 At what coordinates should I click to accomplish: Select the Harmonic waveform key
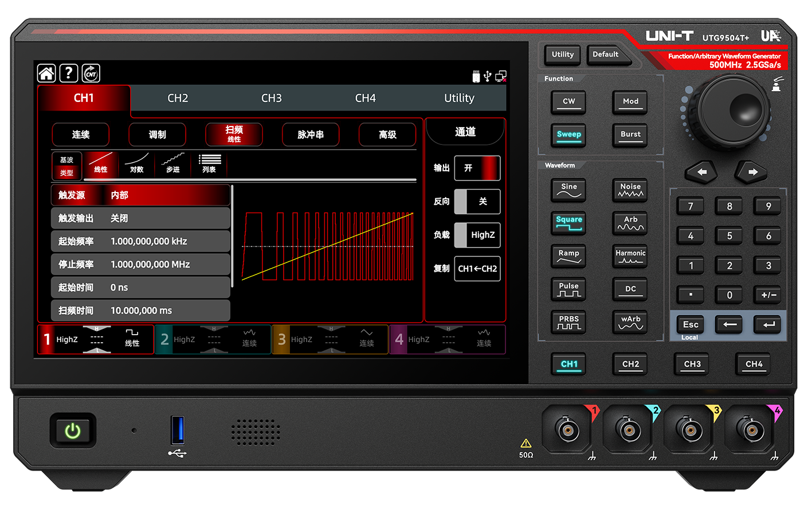[x=630, y=257]
